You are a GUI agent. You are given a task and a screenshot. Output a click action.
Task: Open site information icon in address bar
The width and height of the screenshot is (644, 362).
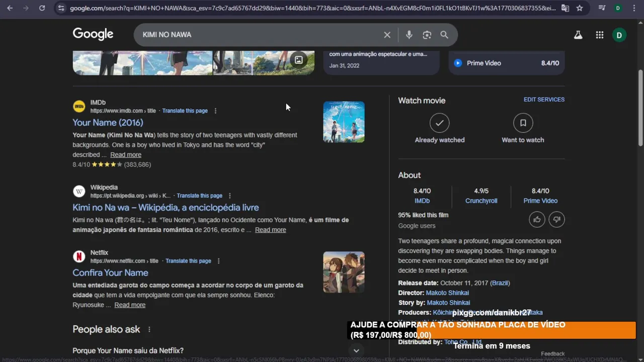pyautogui.click(x=61, y=8)
